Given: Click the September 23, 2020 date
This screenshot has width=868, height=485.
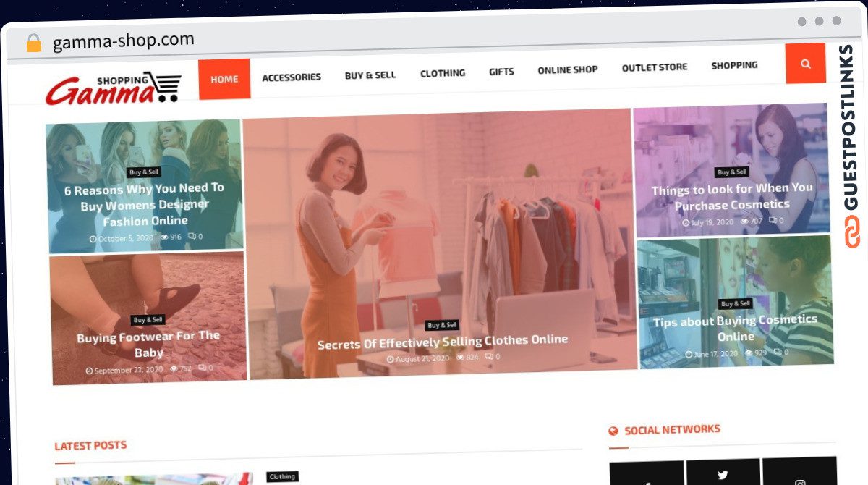Looking at the screenshot, I should click(124, 370).
